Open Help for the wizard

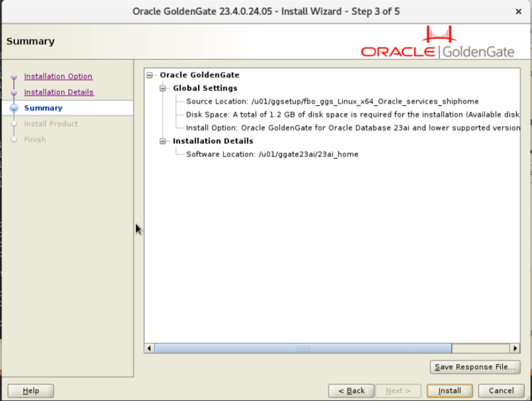pyautogui.click(x=31, y=391)
